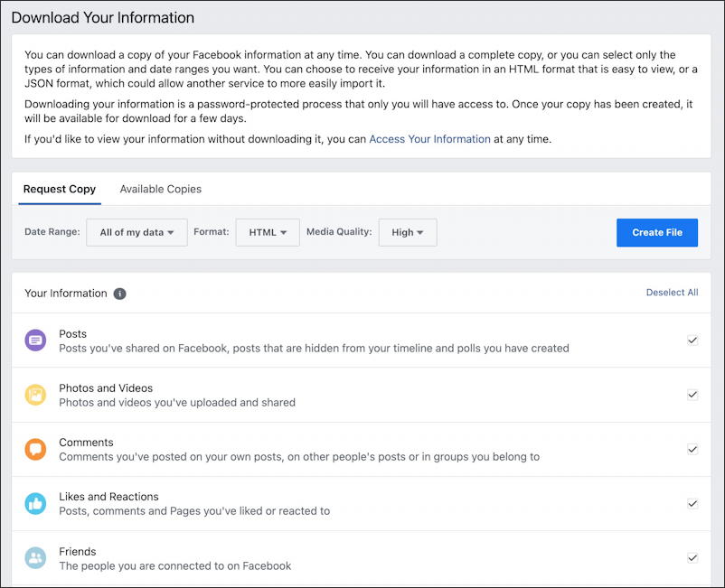This screenshot has width=725, height=588.
Task: Click the orange Comments icon
Action: [35, 449]
